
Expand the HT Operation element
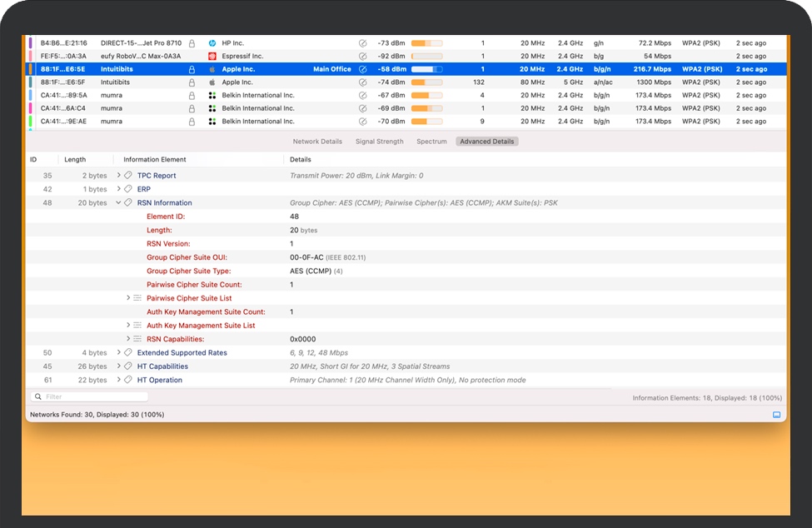pos(119,380)
